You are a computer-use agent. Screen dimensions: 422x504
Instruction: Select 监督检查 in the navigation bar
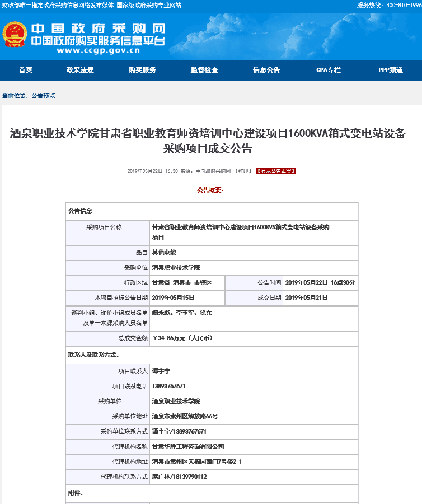pos(204,70)
